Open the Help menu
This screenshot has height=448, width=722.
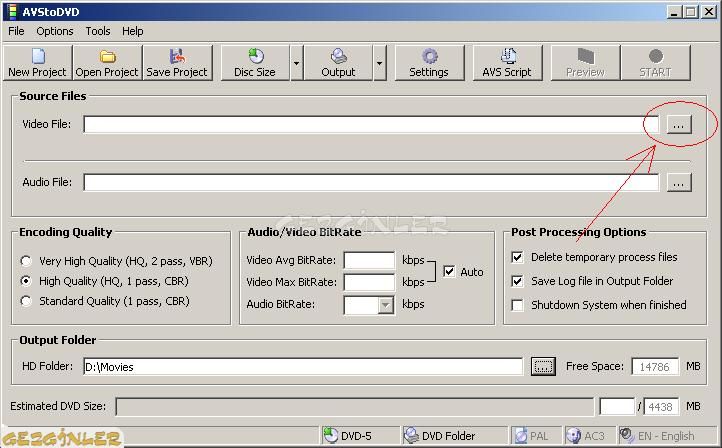(133, 31)
